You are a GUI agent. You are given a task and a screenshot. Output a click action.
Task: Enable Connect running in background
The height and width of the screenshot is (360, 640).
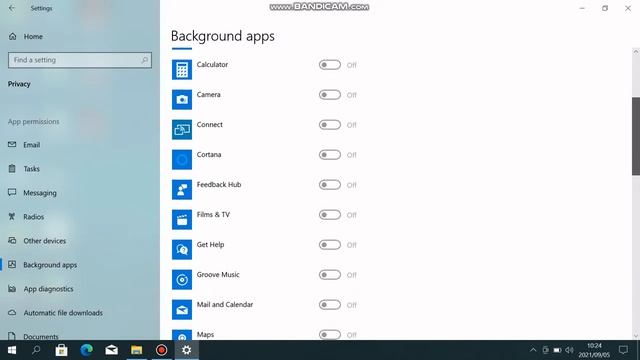click(330, 125)
